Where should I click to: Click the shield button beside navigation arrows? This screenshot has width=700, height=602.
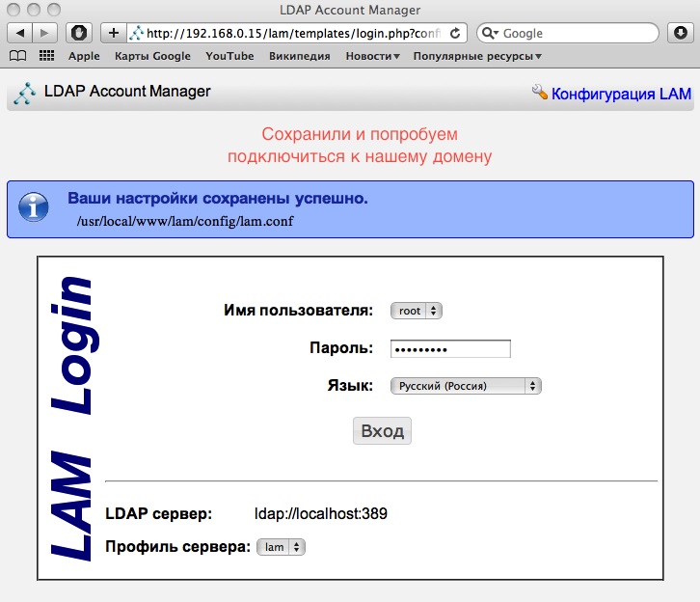pos(79,33)
